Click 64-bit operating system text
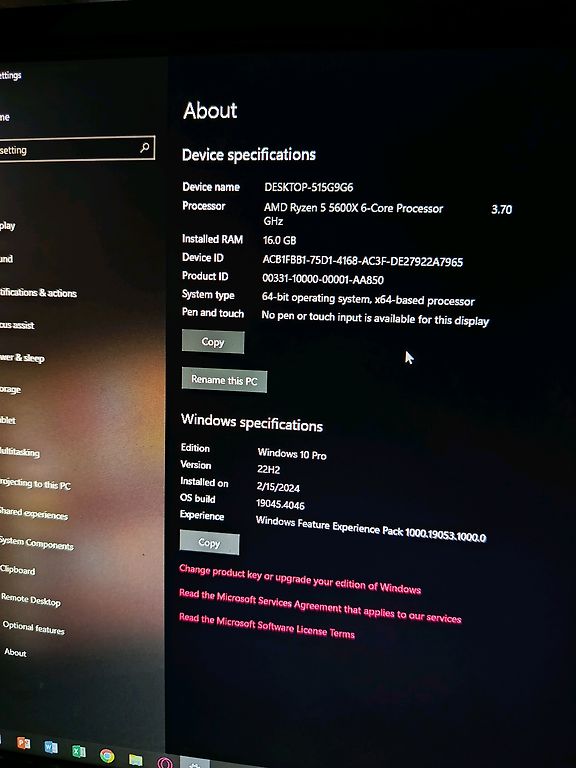The image size is (576, 768). click(x=368, y=299)
